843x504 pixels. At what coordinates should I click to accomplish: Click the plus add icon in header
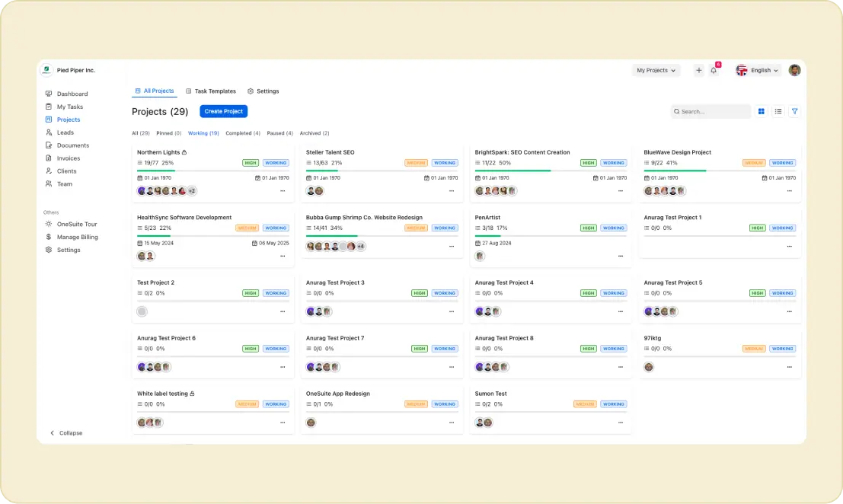[698, 70]
